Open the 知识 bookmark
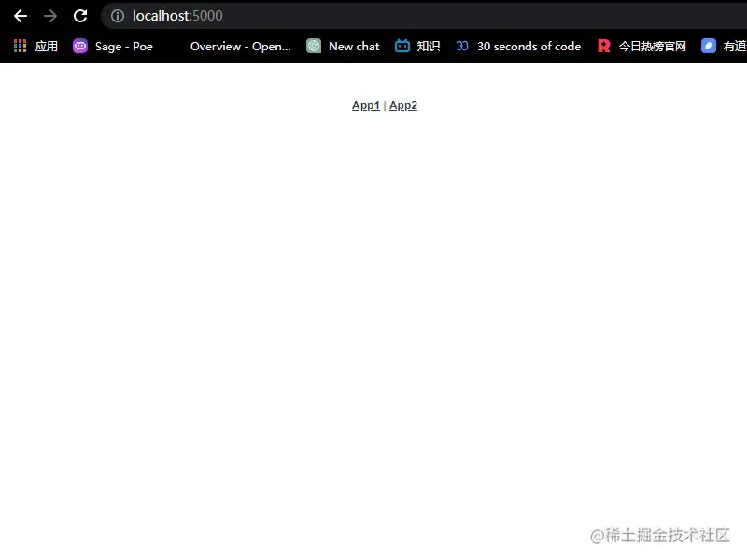 click(429, 46)
